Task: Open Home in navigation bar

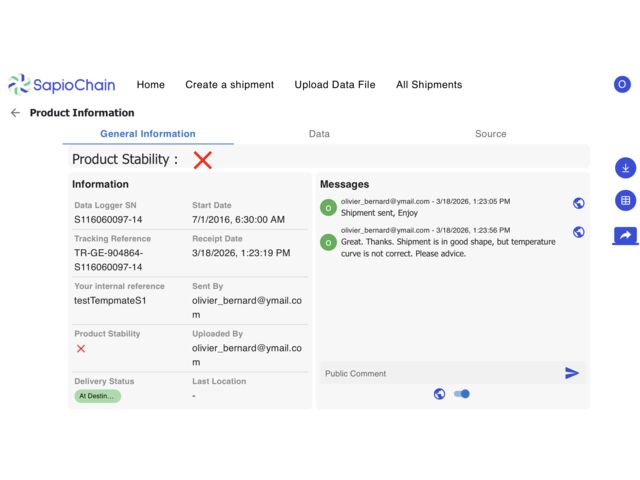Action: click(x=150, y=85)
